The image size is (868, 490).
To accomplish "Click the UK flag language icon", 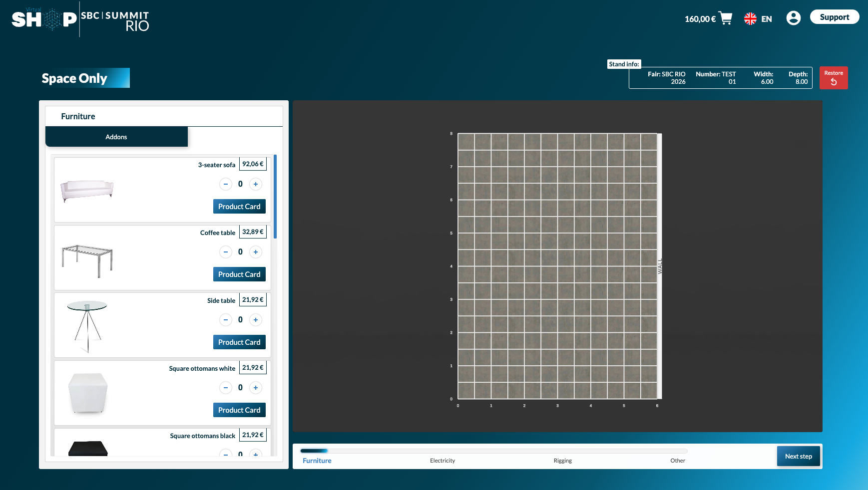I will tap(750, 19).
